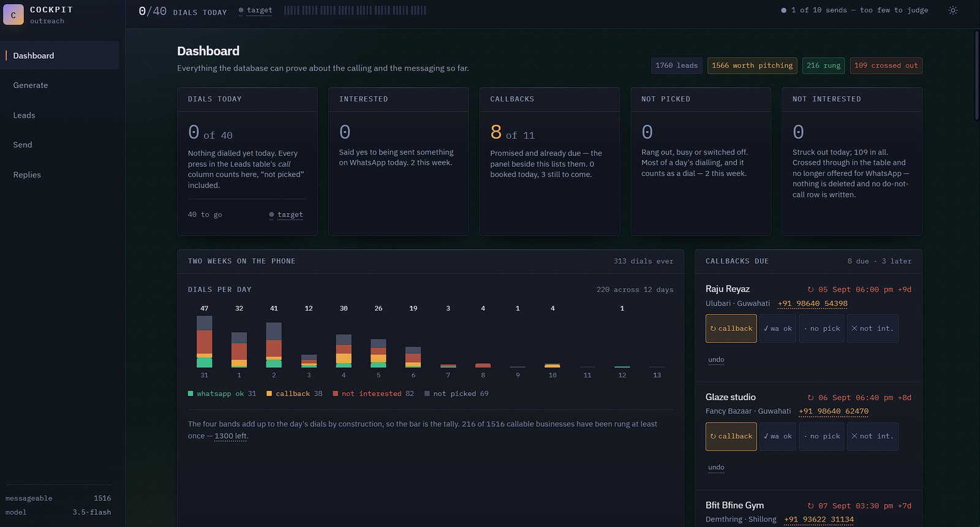Image resolution: width=980 pixels, height=527 pixels.
Task: Dial Bfit Bfine Gym number +91 93622 31134
Action: click(x=819, y=520)
